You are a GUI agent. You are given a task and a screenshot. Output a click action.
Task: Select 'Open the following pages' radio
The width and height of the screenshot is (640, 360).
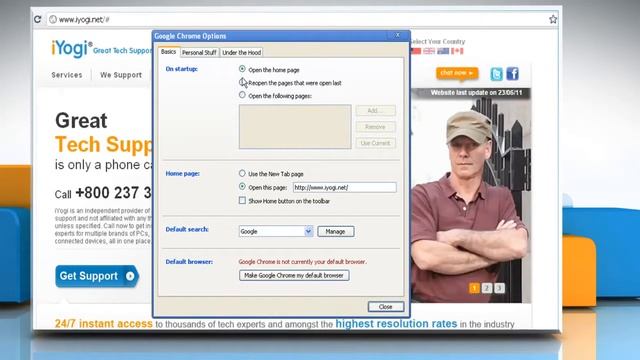tap(242, 95)
